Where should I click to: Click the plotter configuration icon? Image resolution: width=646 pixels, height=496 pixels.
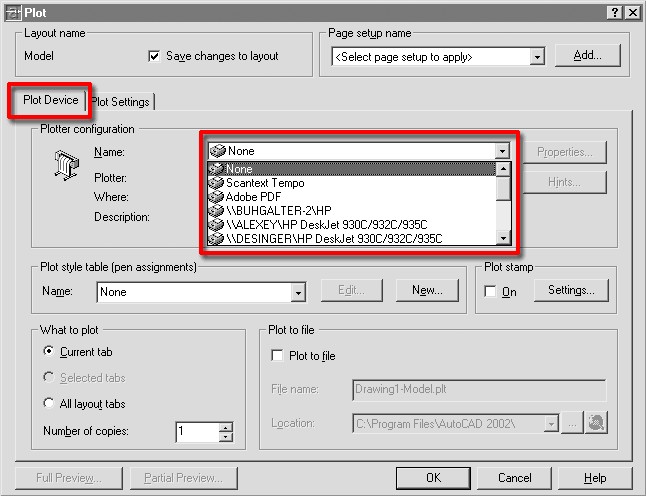click(x=66, y=165)
